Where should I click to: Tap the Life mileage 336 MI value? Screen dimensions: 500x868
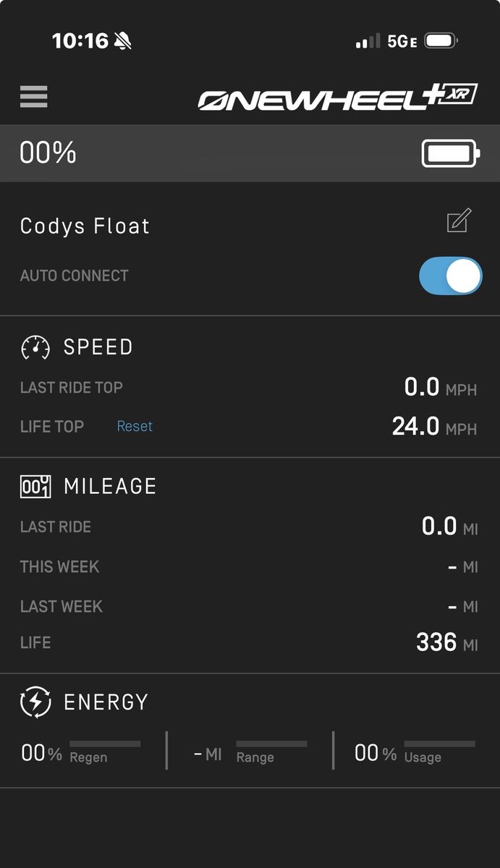446,642
